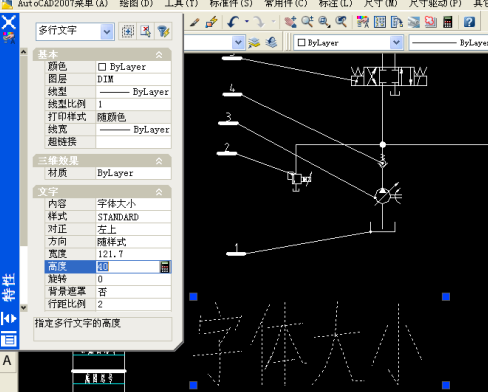The image size is (488, 392).
Task: Collapse the 基本 section
Action: point(159,55)
